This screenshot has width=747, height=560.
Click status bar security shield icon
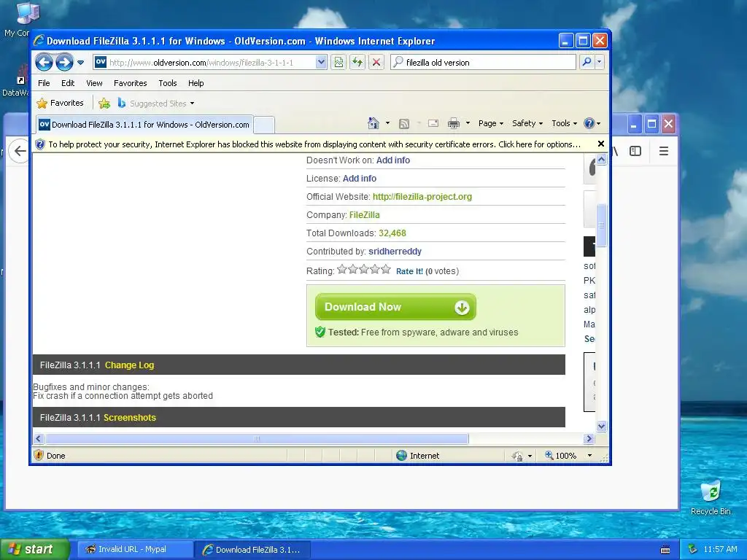pyautogui.click(x=39, y=456)
